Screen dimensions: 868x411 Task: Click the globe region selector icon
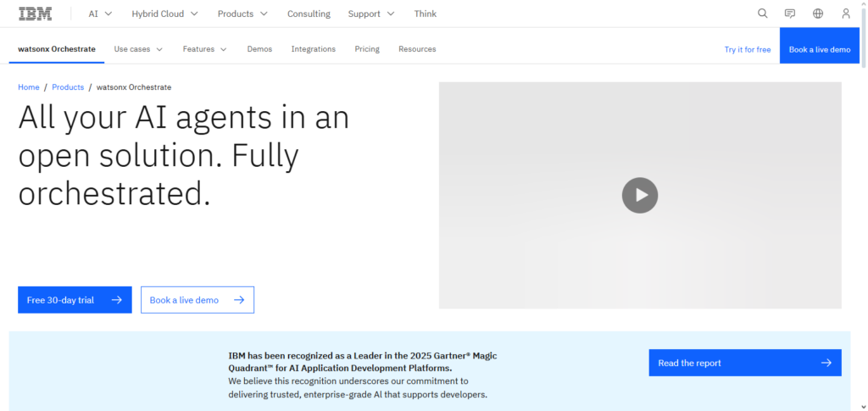tap(818, 14)
